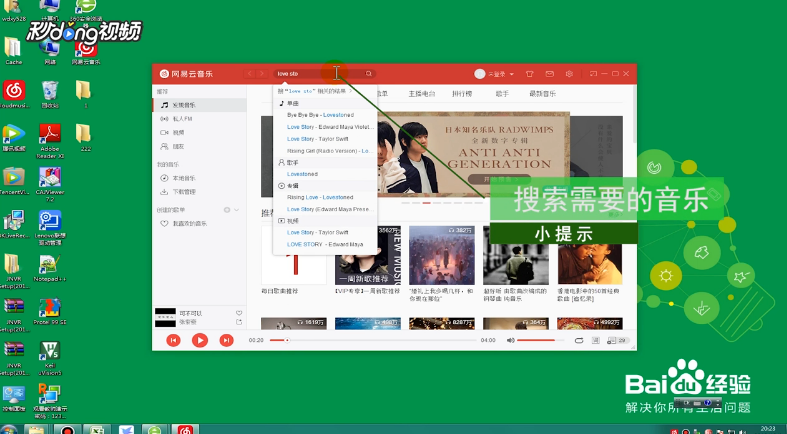This screenshot has width=787, height=434.
Task: Switch to 歌手 tab
Action: [502, 94]
